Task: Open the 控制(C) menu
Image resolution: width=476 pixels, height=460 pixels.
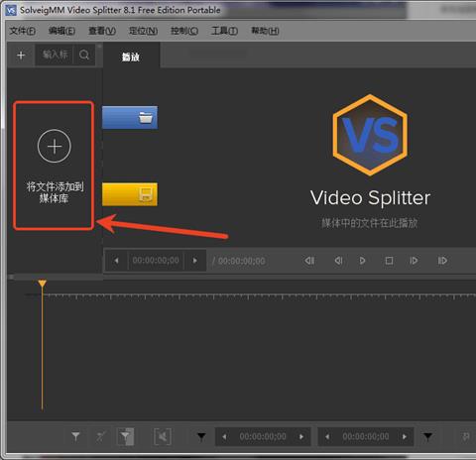Action: (x=184, y=31)
